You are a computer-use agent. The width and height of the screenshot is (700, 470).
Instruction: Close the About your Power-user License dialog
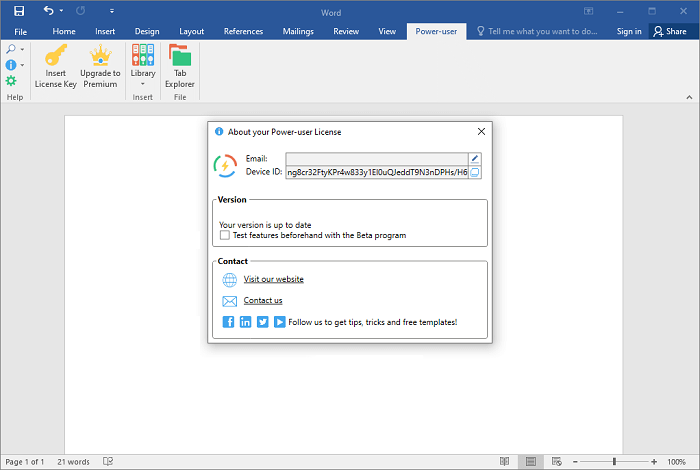pyautogui.click(x=481, y=131)
